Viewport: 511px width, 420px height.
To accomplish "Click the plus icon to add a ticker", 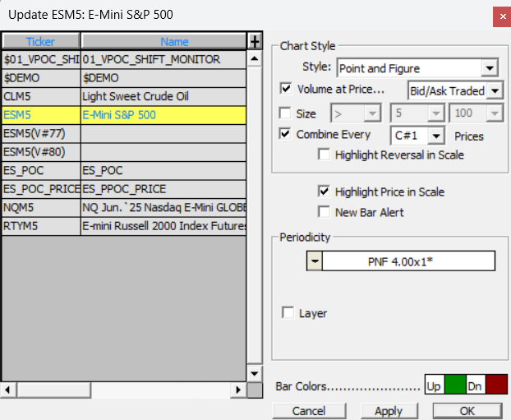I will pyautogui.click(x=255, y=41).
